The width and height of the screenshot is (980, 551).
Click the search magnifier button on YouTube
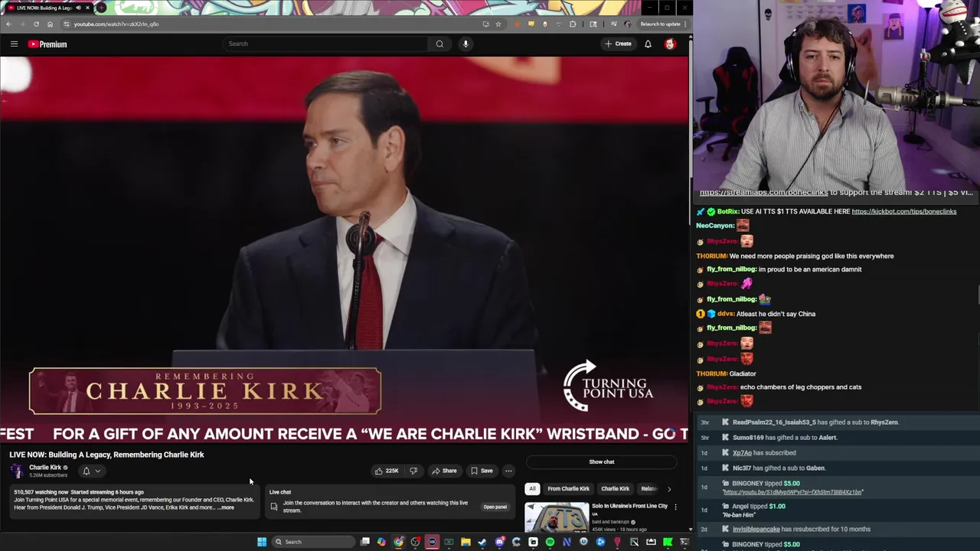pyautogui.click(x=439, y=44)
